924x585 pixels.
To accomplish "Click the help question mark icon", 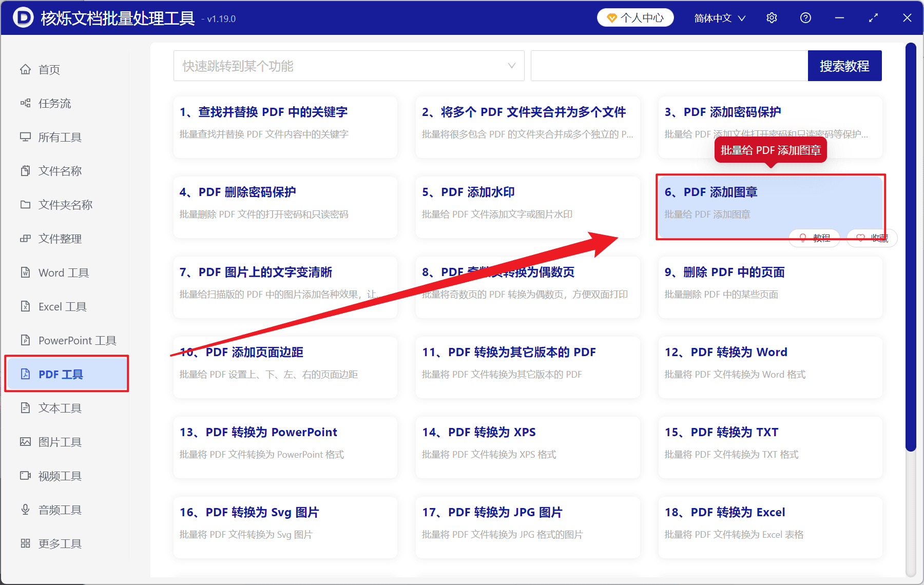I will pos(805,17).
